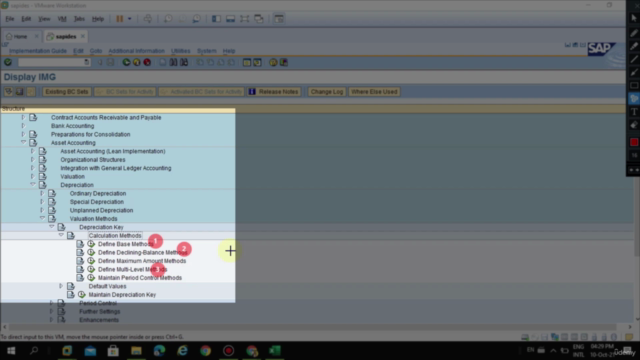Click the BC Sets for Activity button

pos(125,91)
